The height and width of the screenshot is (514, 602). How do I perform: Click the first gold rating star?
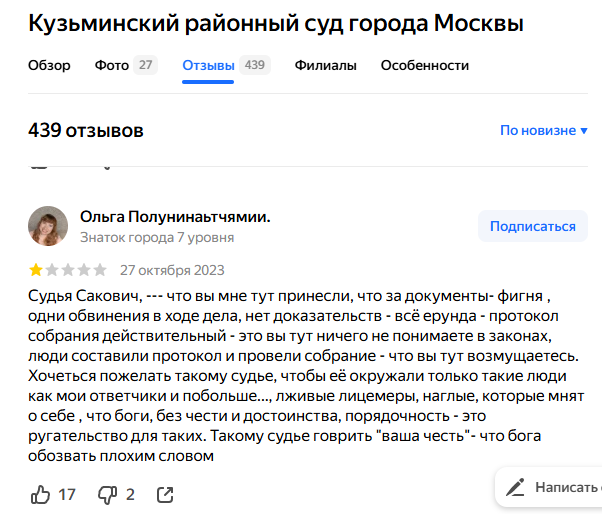coord(36,270)
